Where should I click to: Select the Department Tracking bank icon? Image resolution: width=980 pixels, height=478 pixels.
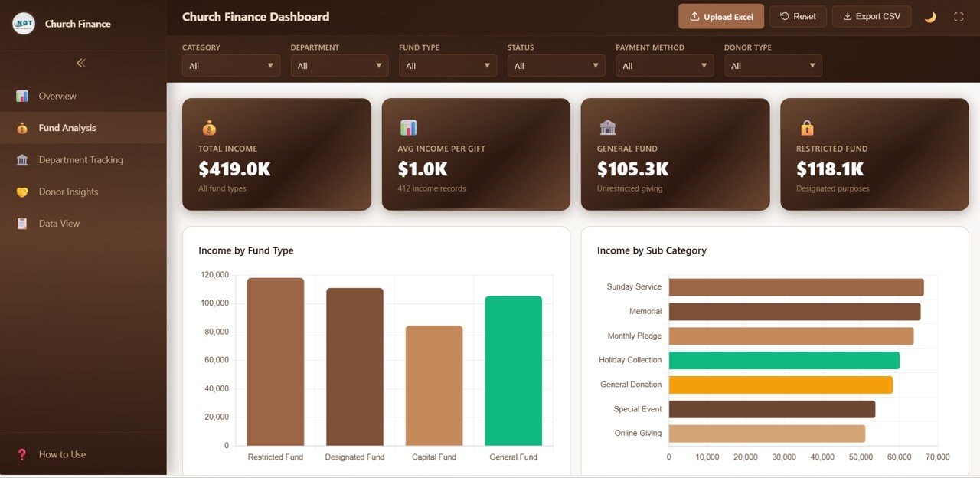(x=22, y=159)
